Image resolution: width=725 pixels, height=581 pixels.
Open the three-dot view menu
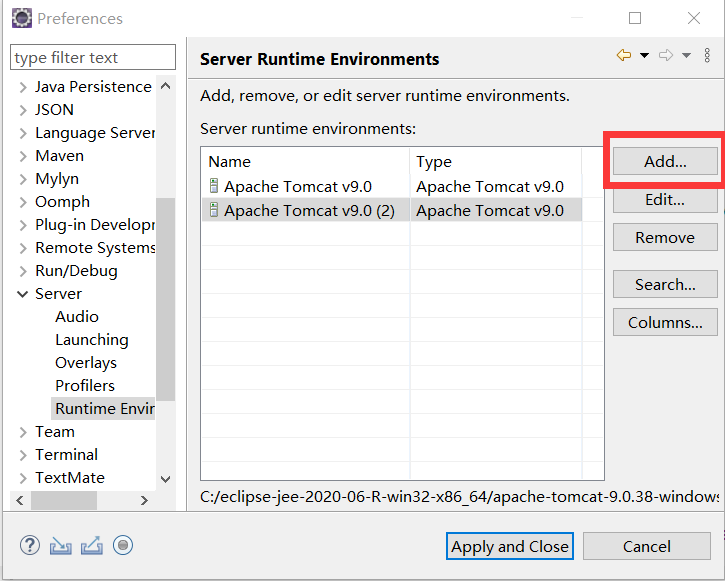pyautogui.click(x=708, y=56)
